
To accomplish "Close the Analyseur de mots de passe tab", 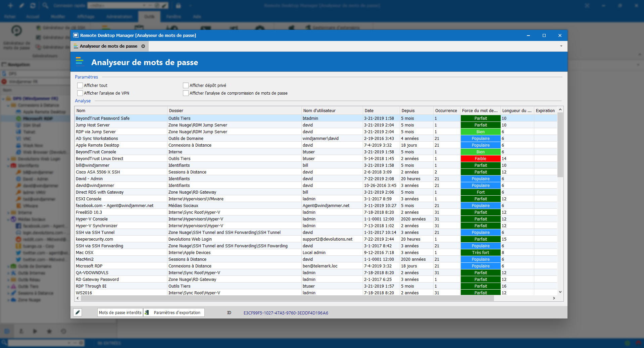I will (143, 46).
